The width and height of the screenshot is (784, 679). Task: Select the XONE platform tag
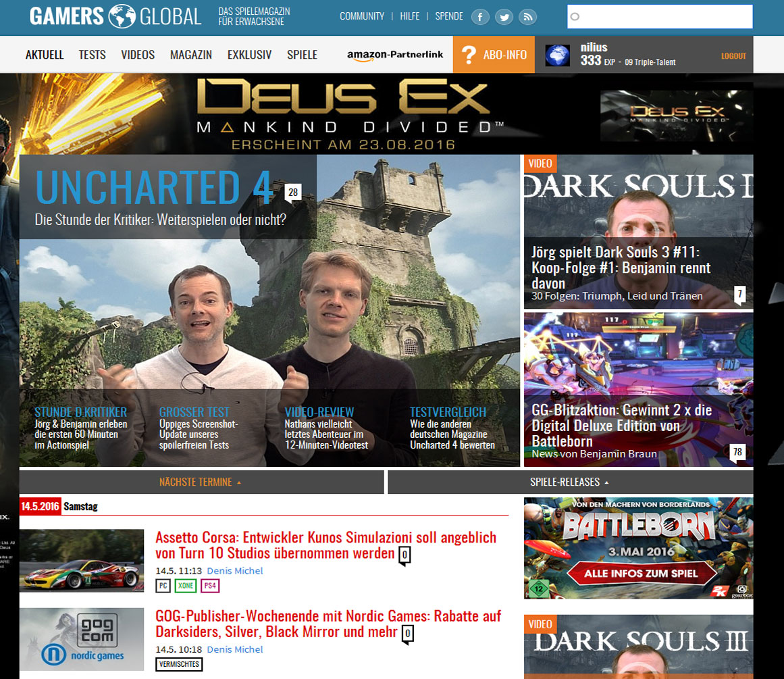point(186,586)
